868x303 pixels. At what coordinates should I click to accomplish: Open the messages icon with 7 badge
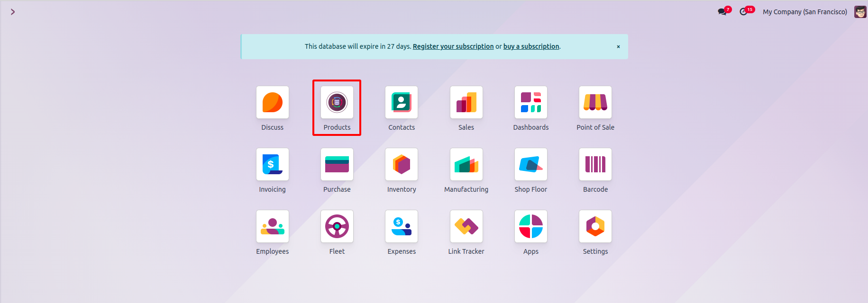click(x=723, y=11)
